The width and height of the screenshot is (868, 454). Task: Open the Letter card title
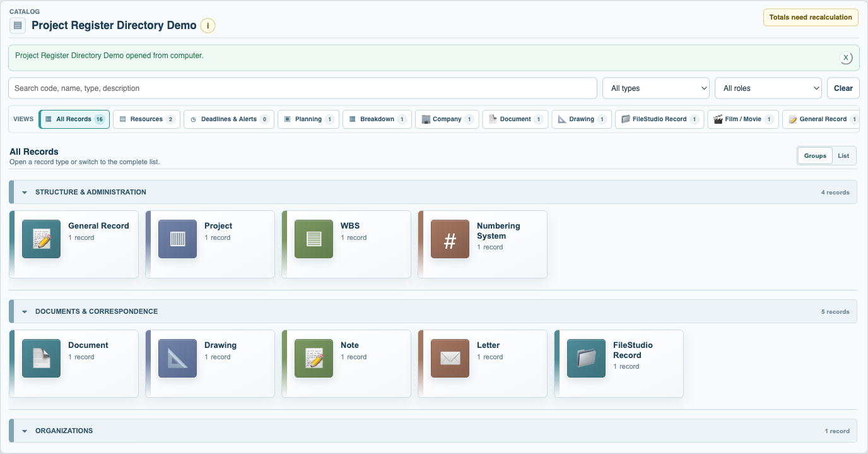(488, 345)
